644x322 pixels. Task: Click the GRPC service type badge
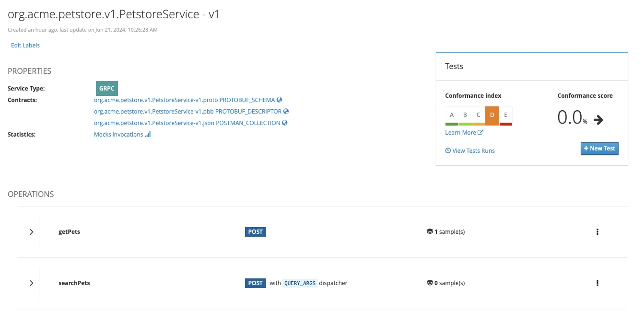point(106,89)
